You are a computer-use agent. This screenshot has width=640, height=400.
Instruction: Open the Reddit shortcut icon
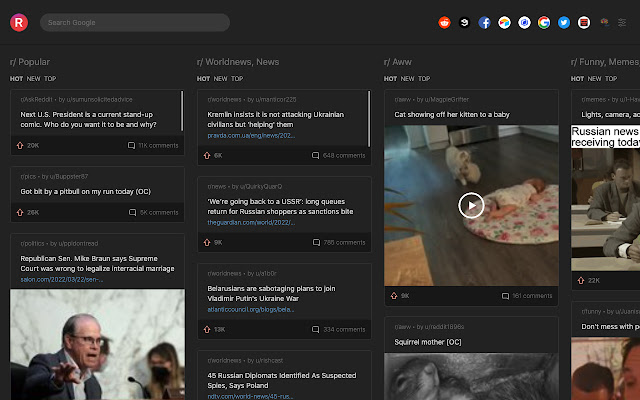point(445,22)
